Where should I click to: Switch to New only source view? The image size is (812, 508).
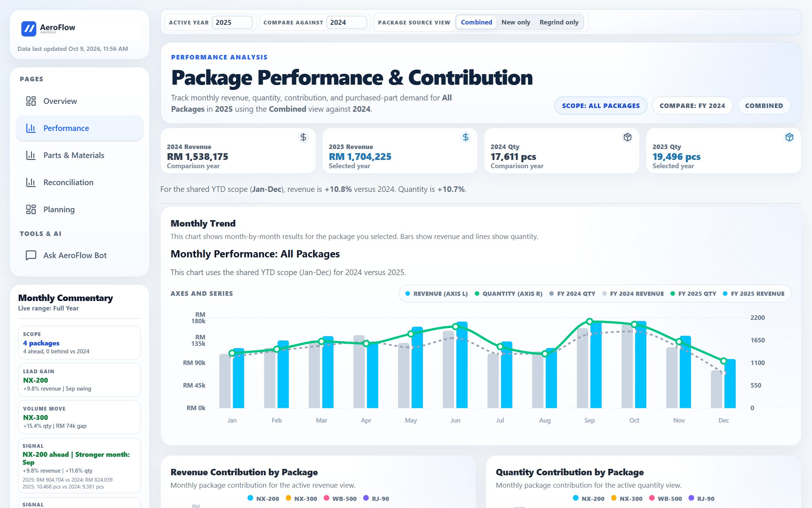pyautogui.click(x=516, y=22)
